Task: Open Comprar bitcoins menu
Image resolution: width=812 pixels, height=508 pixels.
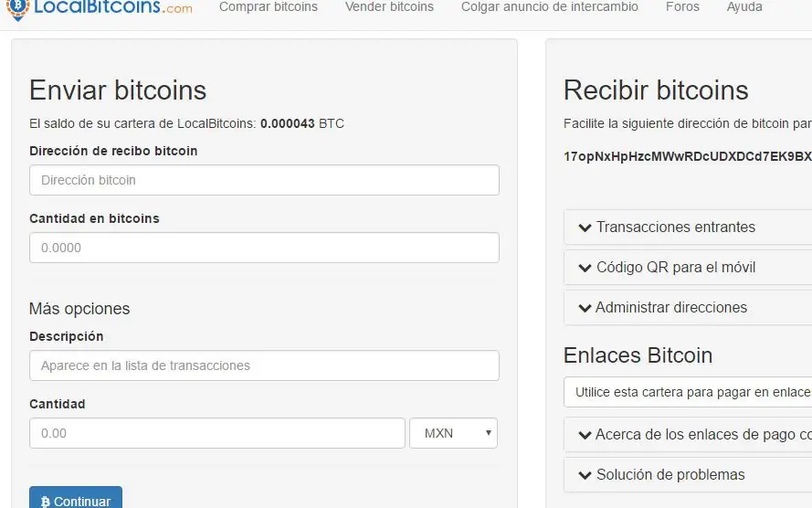Action: [x=269, y=6]
